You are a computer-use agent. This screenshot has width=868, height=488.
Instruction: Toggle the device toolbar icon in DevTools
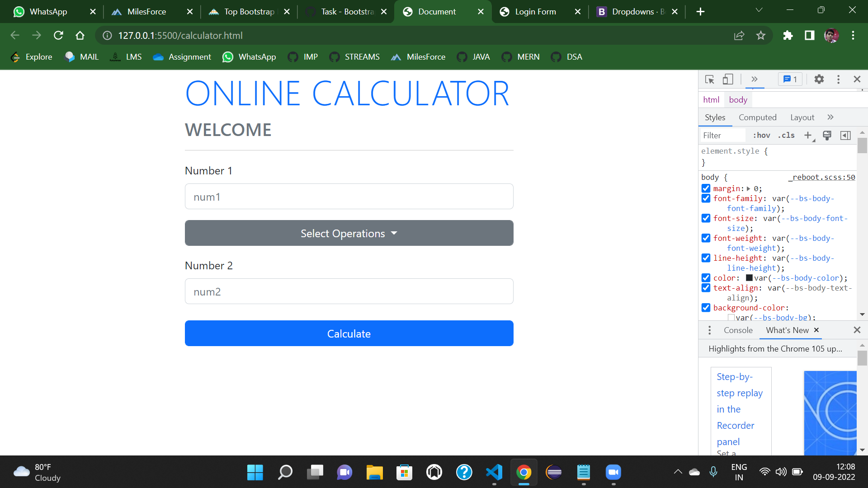tap(728, 79)
